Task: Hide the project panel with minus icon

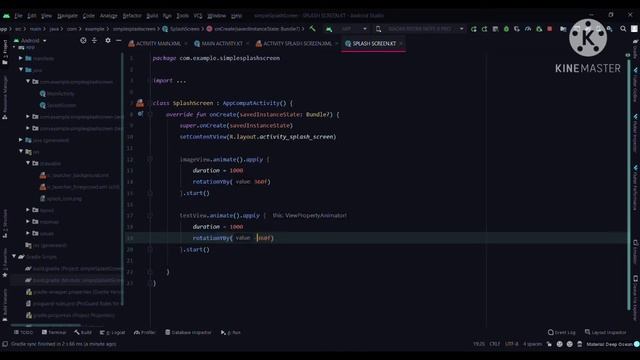Action: (118, 40)
